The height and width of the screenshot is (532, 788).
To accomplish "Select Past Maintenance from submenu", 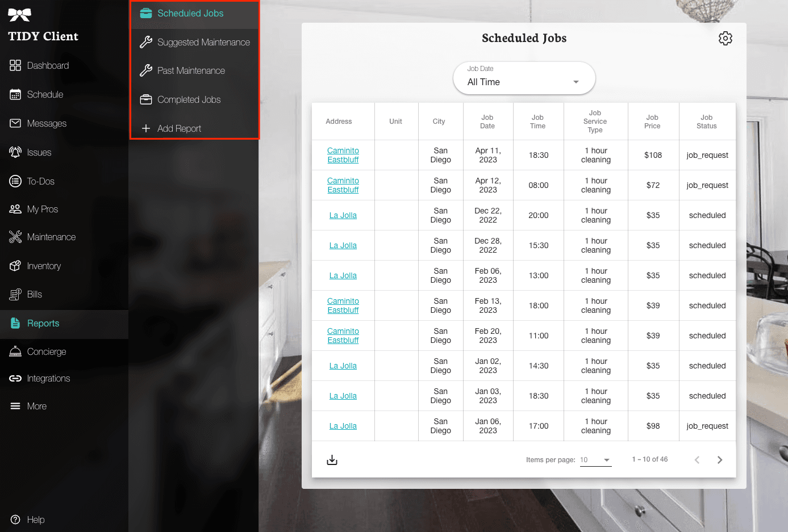I will coord(191,71).
